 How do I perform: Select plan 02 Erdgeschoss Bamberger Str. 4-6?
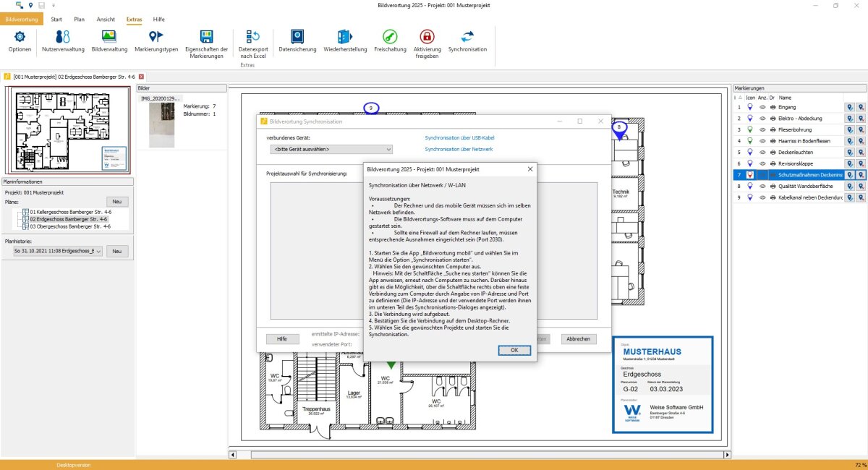coord(69,219)
